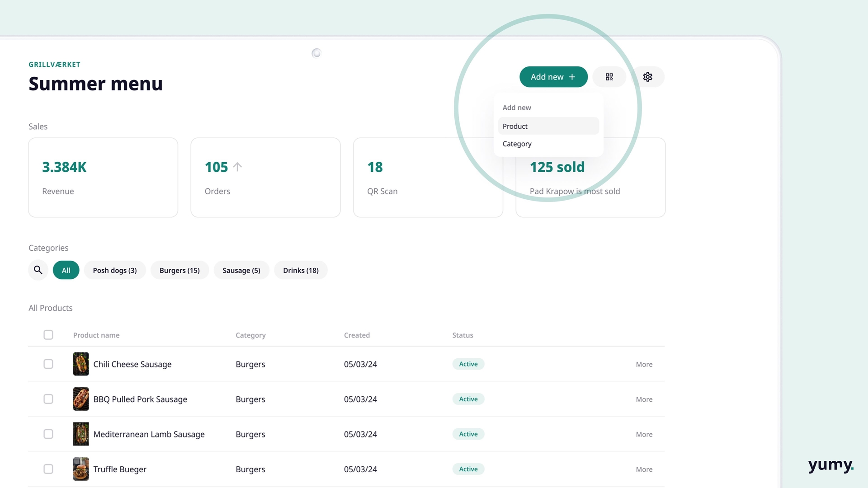Select the Truffle Bueger row checkbox

point(48,469)
